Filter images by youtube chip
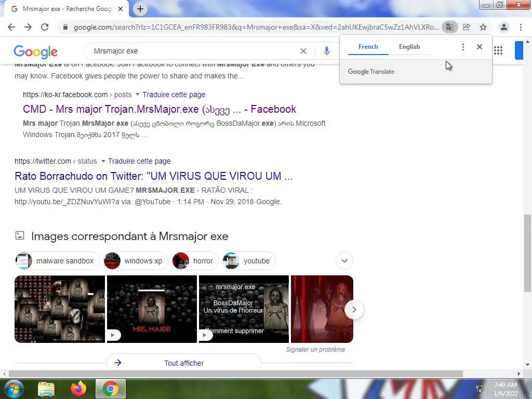Viewport: 532px width, 399px height. (x=248, y=261)
